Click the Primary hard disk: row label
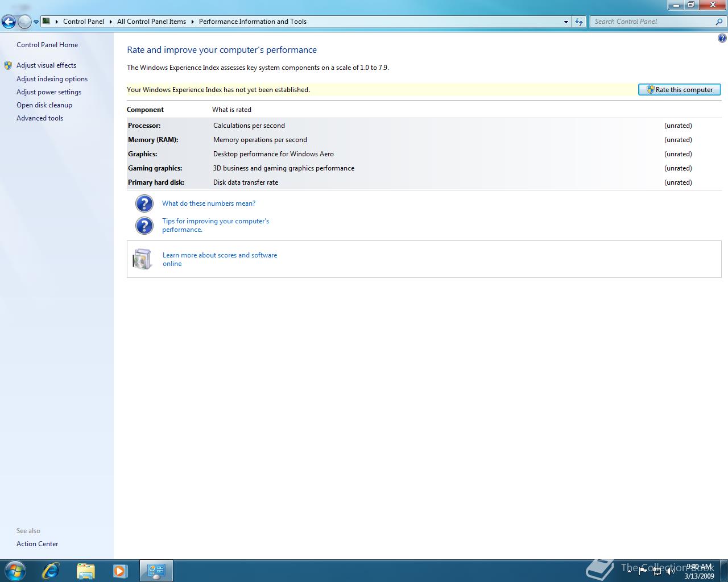Screen dimensions: 728x582 (156, 182)
